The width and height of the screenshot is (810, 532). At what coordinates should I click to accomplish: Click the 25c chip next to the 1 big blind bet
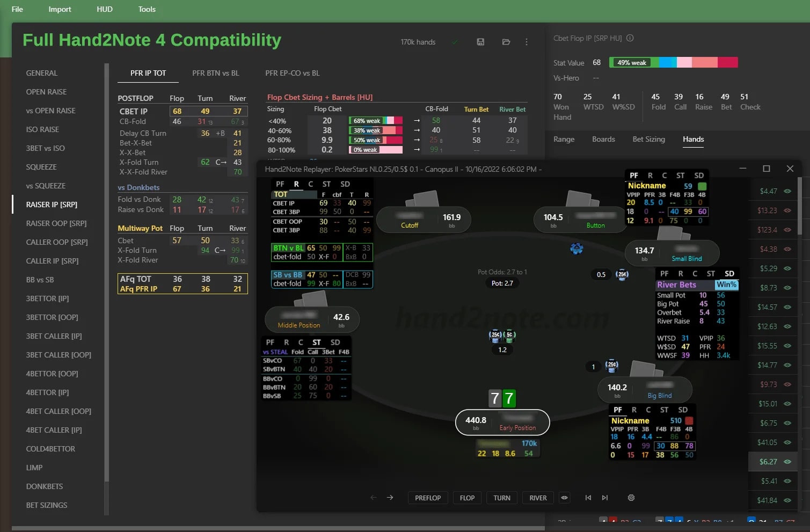coord(612,366)
